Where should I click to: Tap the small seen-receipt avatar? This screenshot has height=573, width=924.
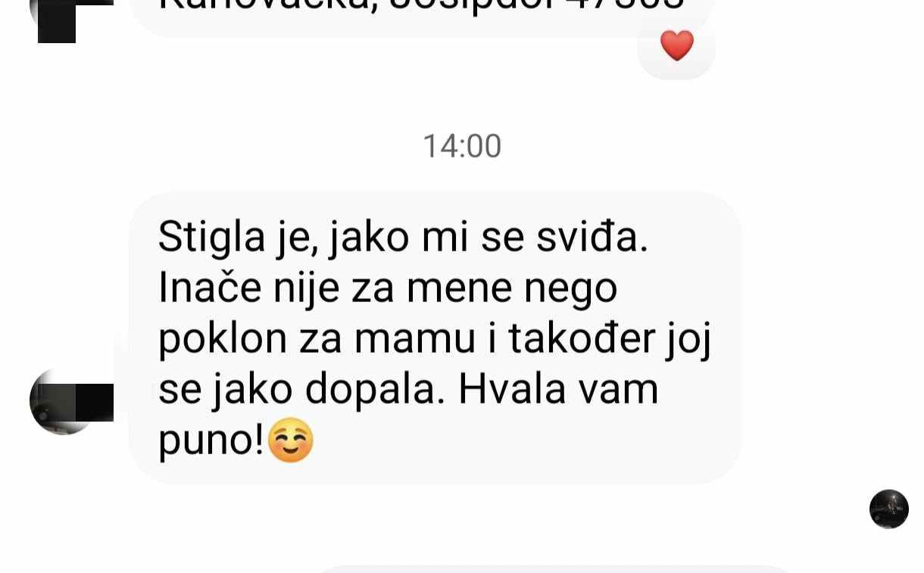888,509
